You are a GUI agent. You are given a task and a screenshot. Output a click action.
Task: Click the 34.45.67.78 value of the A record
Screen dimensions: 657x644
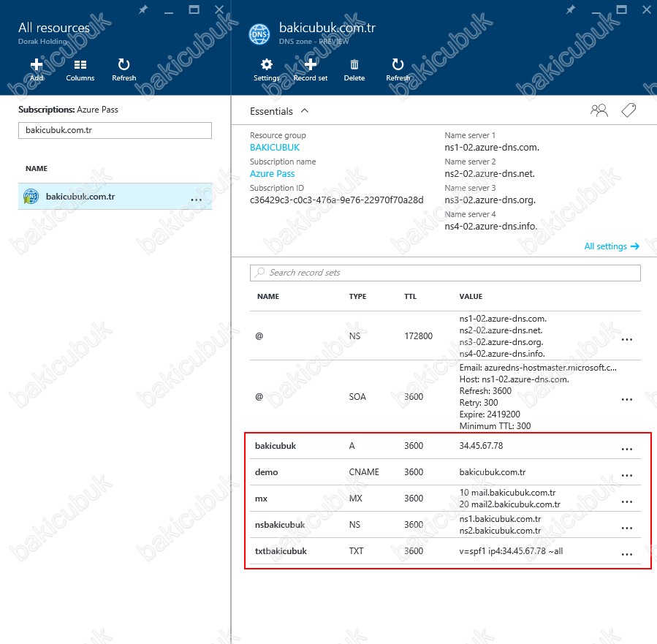(481, 446)
